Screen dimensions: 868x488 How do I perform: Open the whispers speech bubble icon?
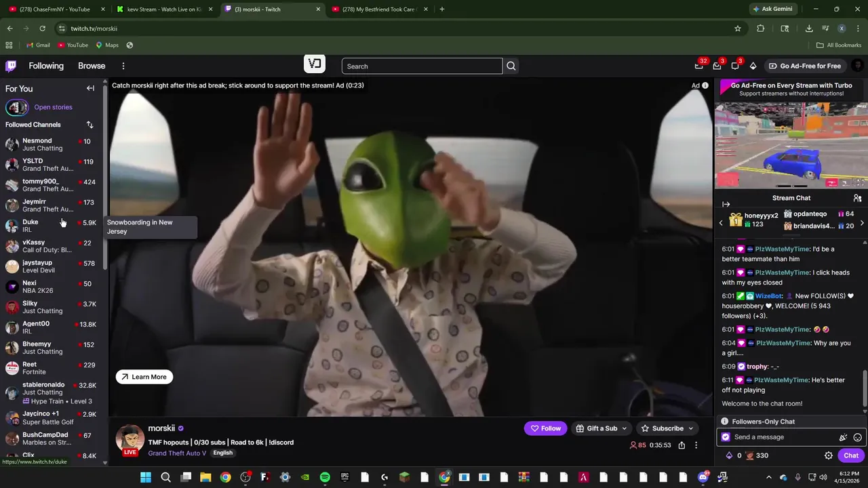735,66
